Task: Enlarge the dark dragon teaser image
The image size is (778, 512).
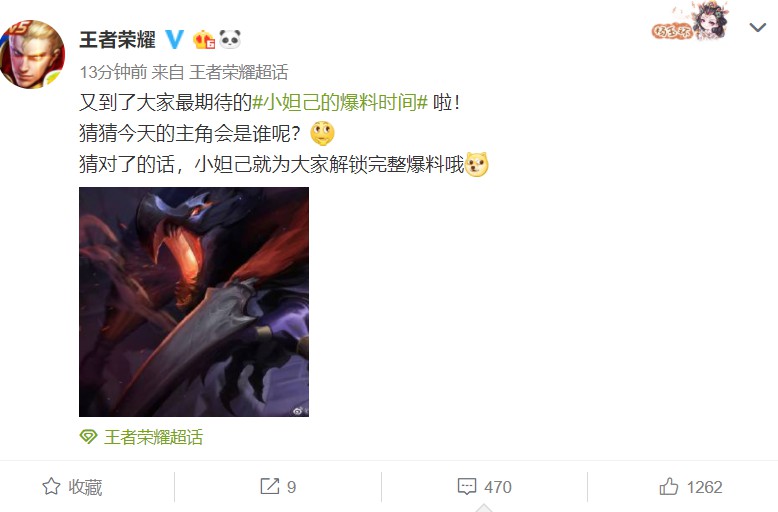Action: (194, 302)
